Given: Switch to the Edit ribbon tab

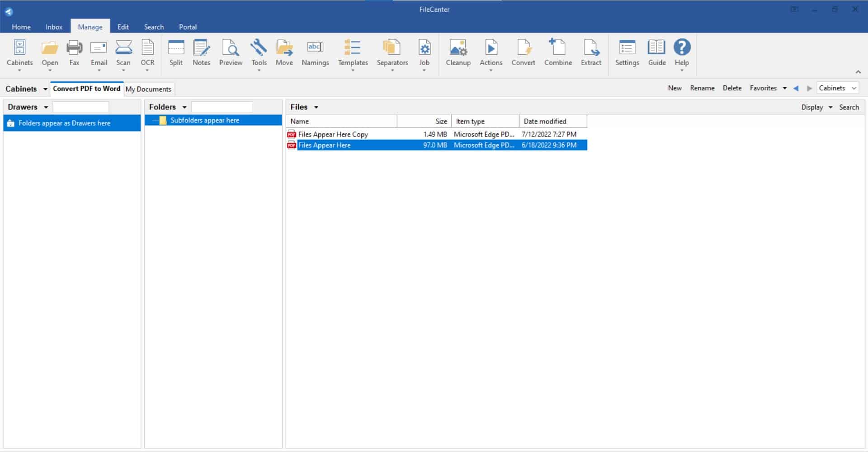Looking at the screenshot, I should click(x=123, y=27).
